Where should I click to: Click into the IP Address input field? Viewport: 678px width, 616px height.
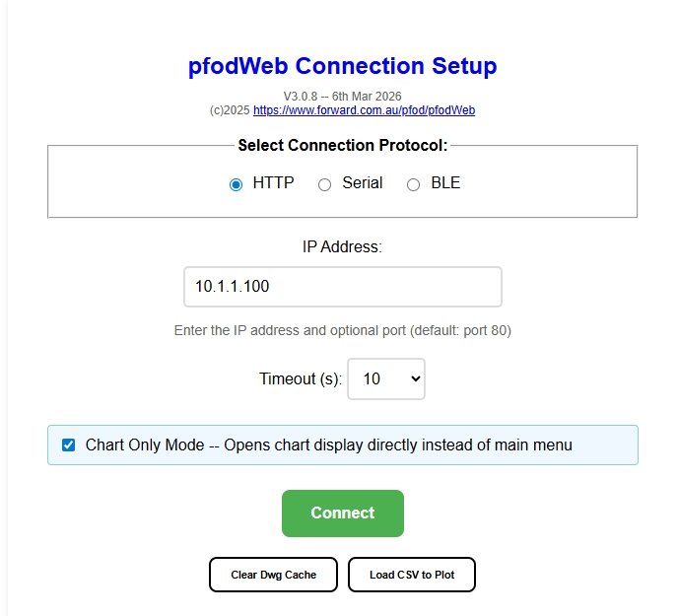coord(342,287)
